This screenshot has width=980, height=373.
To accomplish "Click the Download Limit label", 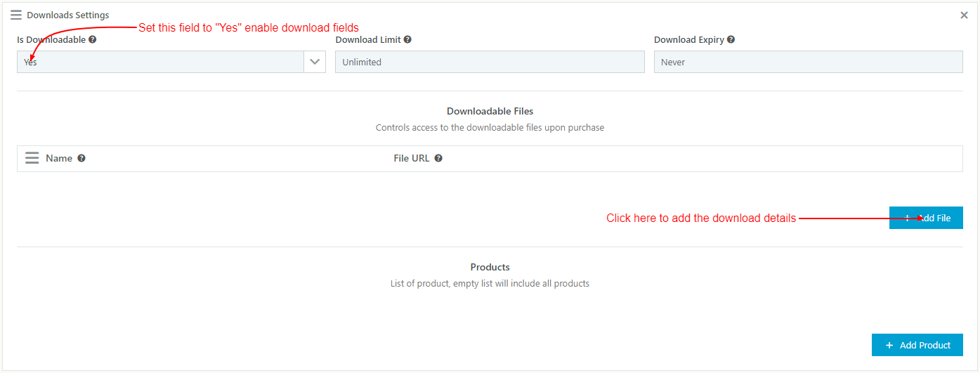I will click(x=368, y=40).
